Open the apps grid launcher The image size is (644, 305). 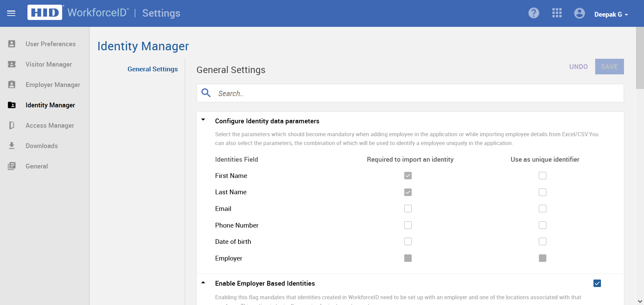[x=557, y=13]
